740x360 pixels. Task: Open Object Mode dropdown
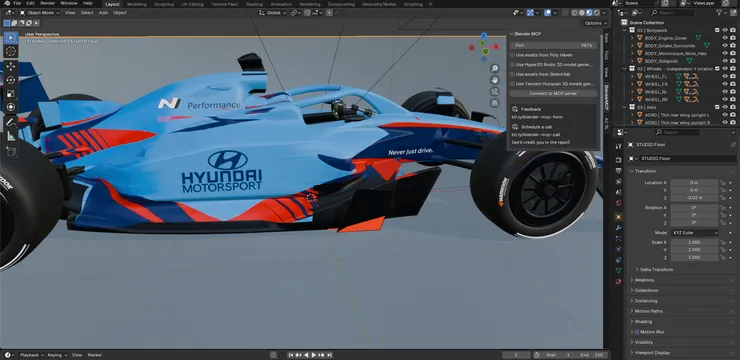pyautogui.click(x=40, y=13)
